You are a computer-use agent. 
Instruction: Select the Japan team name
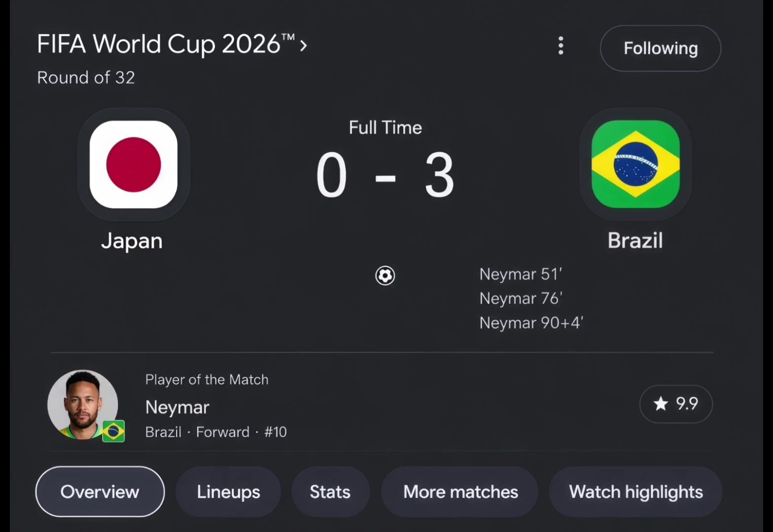pos(132,241)
